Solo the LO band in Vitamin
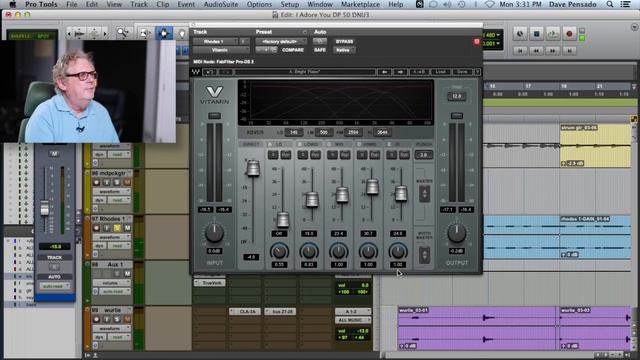The image size is (640, 360). tap(273, 155)
